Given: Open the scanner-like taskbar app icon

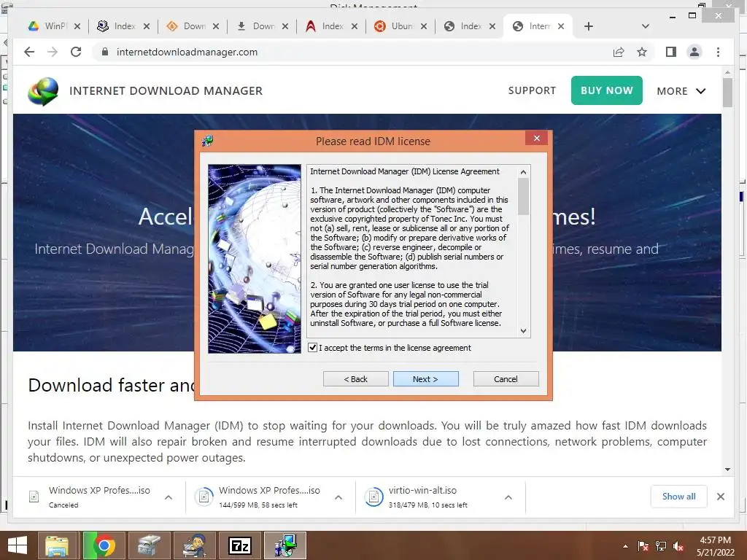Looking at the screenshot, I should click(149, 545).
